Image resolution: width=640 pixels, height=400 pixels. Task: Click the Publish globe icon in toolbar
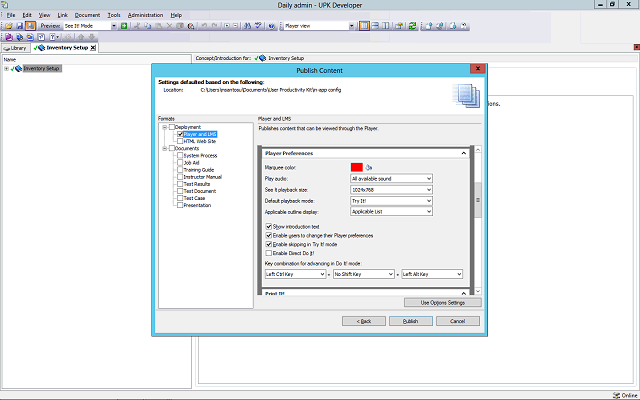[272, 26]
